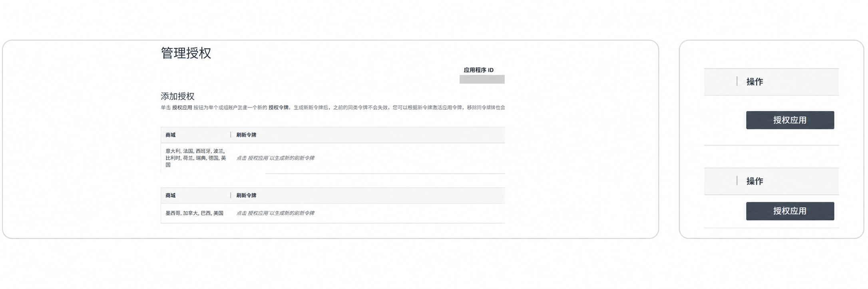Image resolution: width=868 pixels, height=289 pixels.
Task: Click the second, lower 授权应用 button
Action: tap(790, 211)
